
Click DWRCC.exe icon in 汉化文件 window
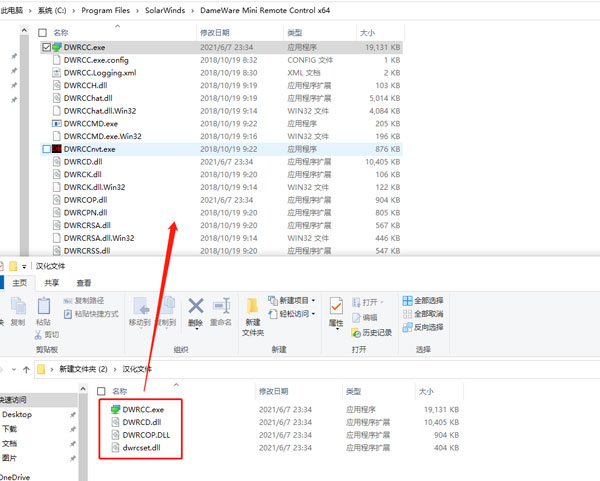pyautogui.click(x=115, y=409)
